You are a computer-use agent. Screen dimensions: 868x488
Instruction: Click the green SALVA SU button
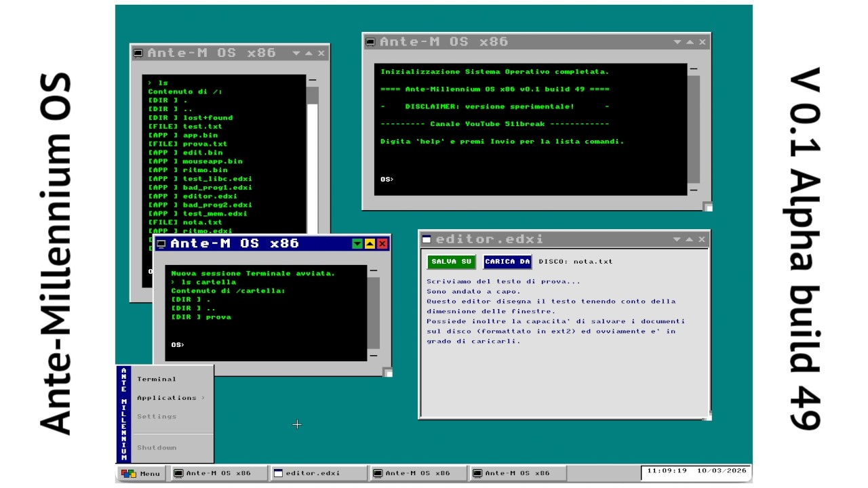pyautogui.click(x=451, y=262)
